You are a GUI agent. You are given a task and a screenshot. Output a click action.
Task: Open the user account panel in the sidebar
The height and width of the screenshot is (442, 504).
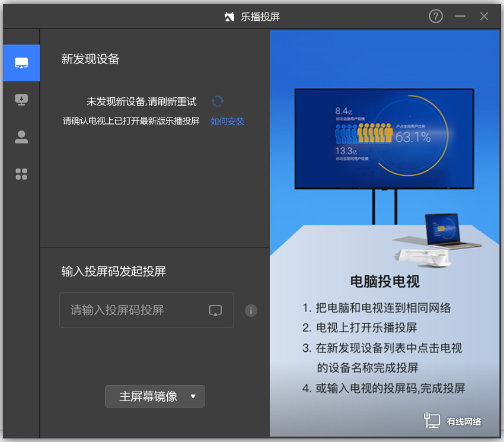point(21,137)
